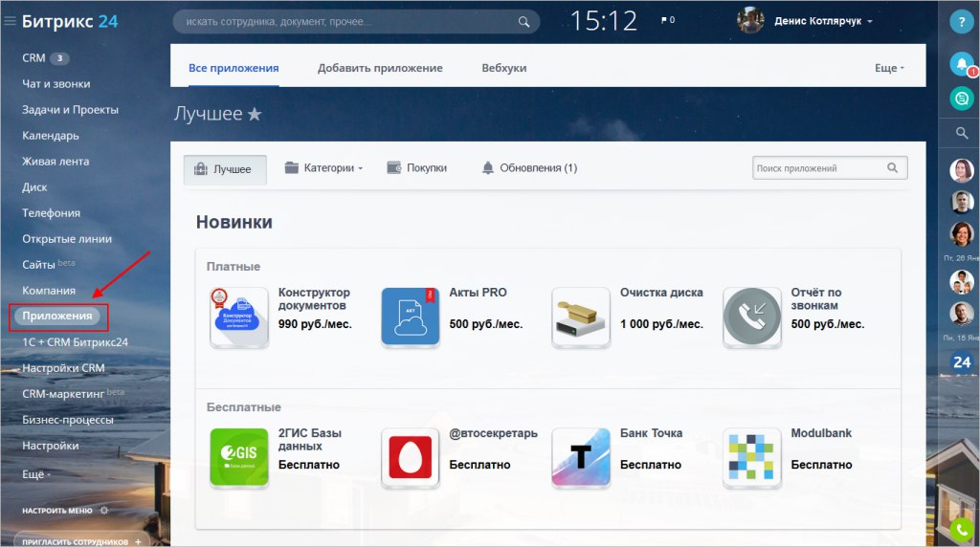The height and width of the screenshot is (547, 980).
Task: Open CRM-маркетинг beta menu item
Action: 73,393
